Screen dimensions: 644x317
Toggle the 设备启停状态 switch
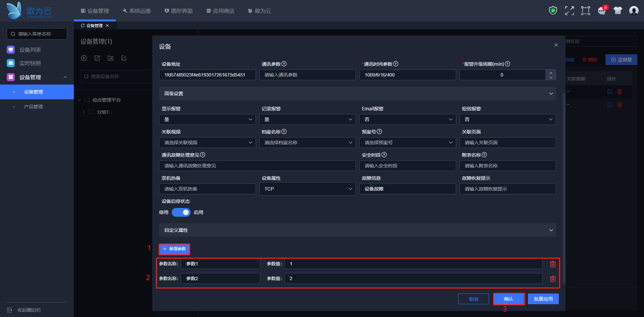tap(181, 212)
